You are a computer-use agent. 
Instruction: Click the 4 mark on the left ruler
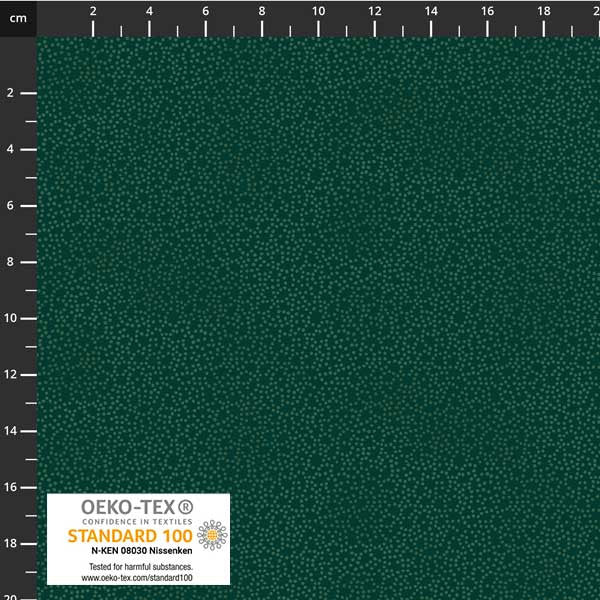click(x=9, y=149)
